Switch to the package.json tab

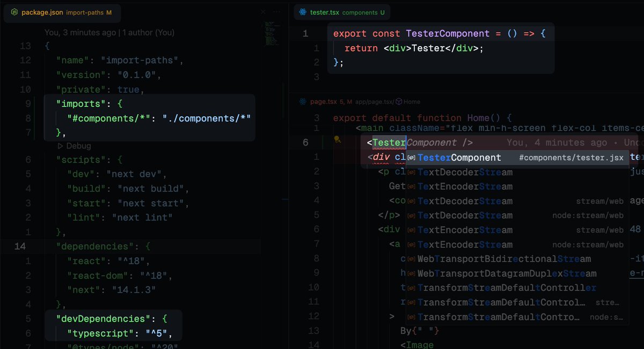click(43, 12)
